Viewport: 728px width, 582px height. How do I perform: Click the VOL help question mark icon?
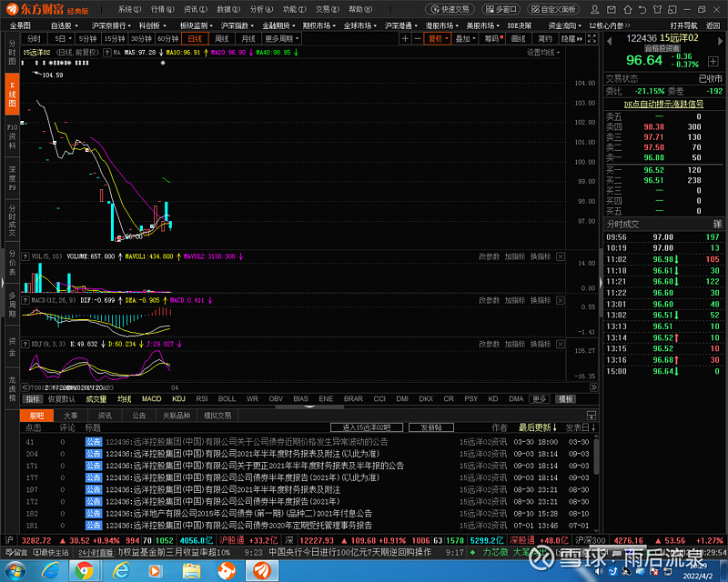tap(25, 256)
